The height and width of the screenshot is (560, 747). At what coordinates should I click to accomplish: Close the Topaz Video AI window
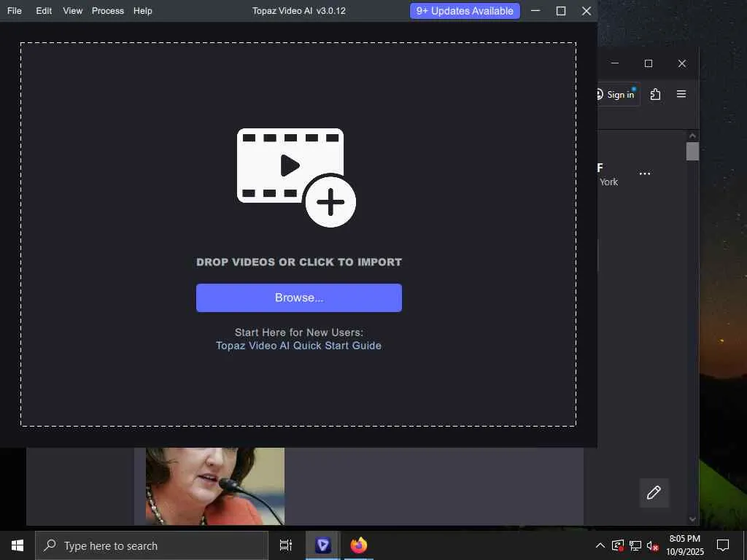click(587, 10)
